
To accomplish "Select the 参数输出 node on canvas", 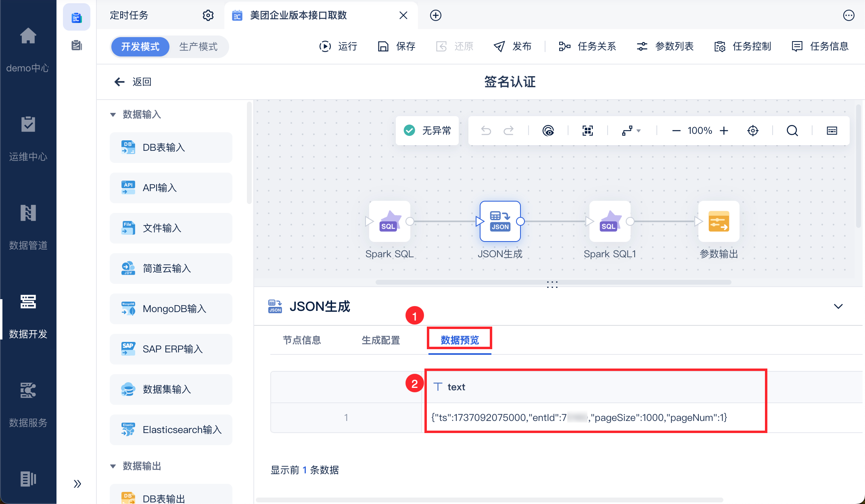I will point(719,221).
